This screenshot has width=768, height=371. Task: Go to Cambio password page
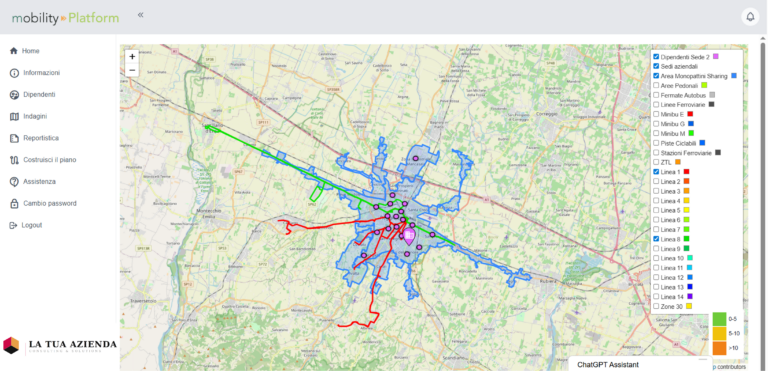50,203
